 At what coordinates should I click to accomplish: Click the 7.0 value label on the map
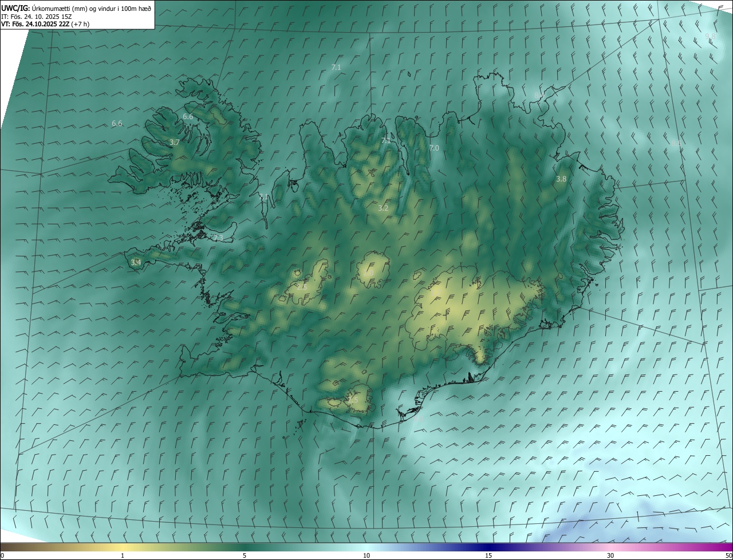[434, 148]
